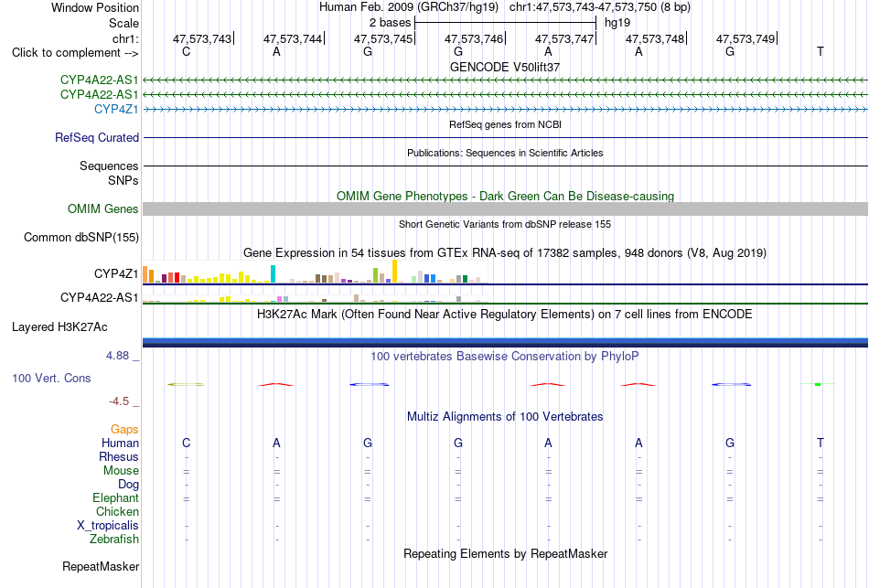Select position marker 47,573,745
The image size is (869, 588).
[x=383, y=38]
